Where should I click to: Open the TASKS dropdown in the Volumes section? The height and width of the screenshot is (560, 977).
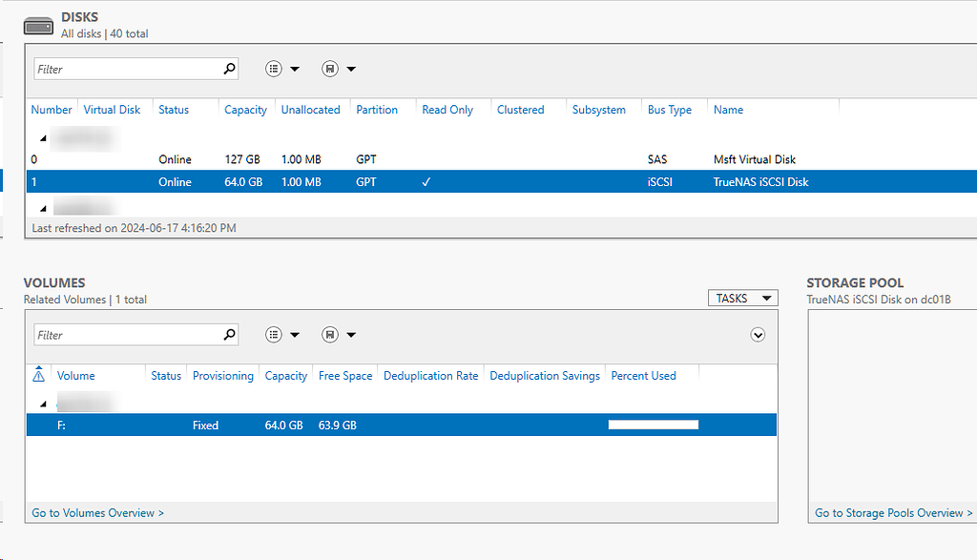[x=742, y=298]
